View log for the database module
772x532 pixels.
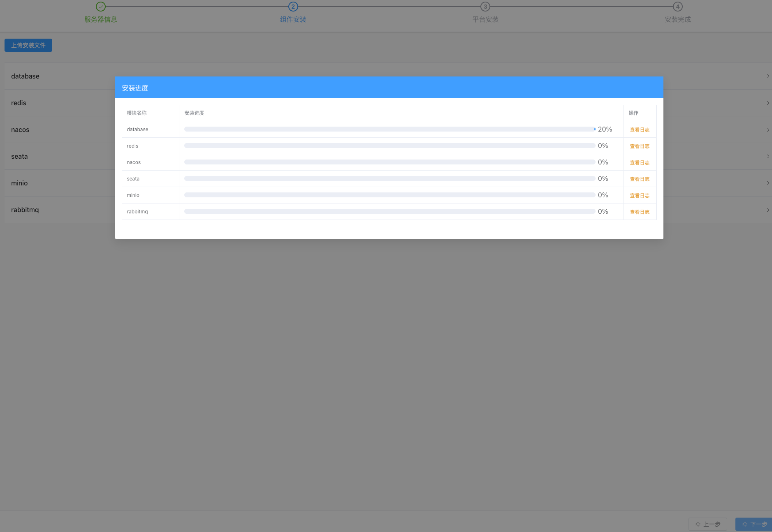point(640,130)
